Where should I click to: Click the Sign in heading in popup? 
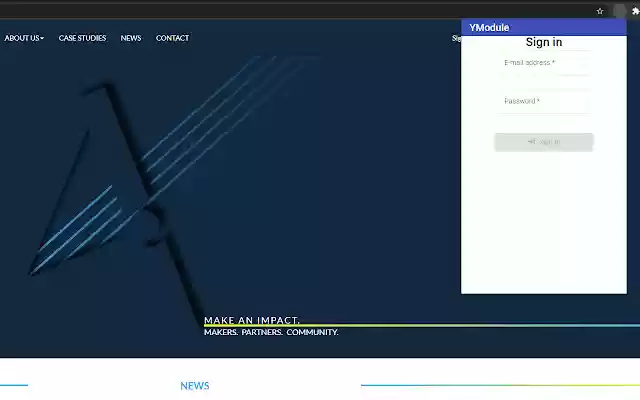pos(544,42)
